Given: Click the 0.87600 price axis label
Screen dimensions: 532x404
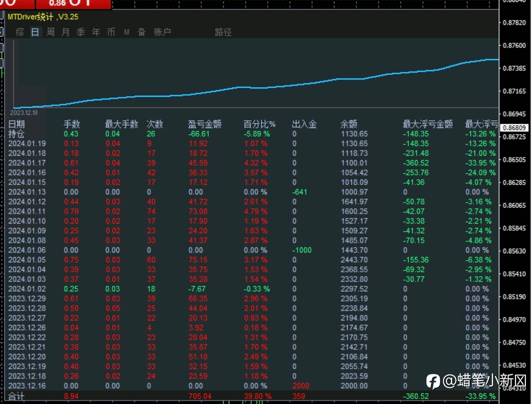Looking at the screenshot, I should coord(514,46).
